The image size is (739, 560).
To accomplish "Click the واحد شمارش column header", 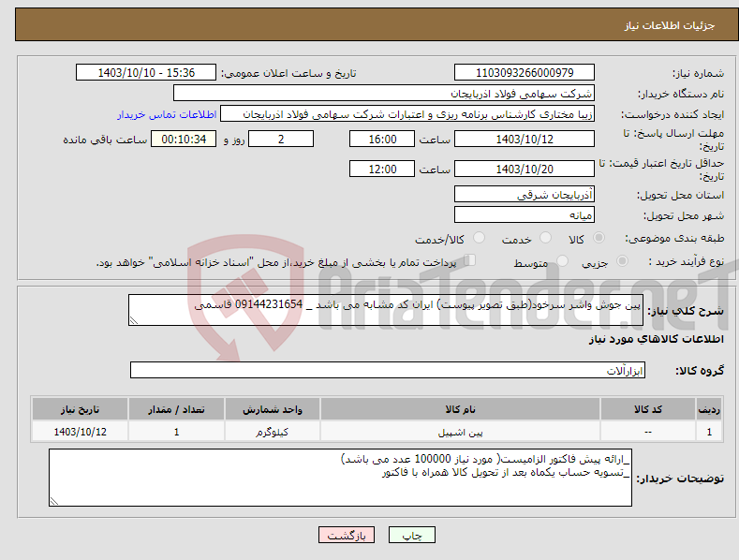I will (x=273, y=409).
